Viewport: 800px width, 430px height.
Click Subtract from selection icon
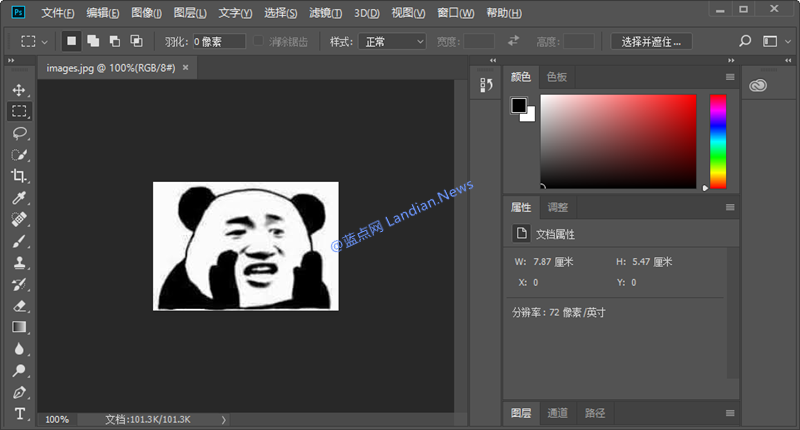pos(115,41)
